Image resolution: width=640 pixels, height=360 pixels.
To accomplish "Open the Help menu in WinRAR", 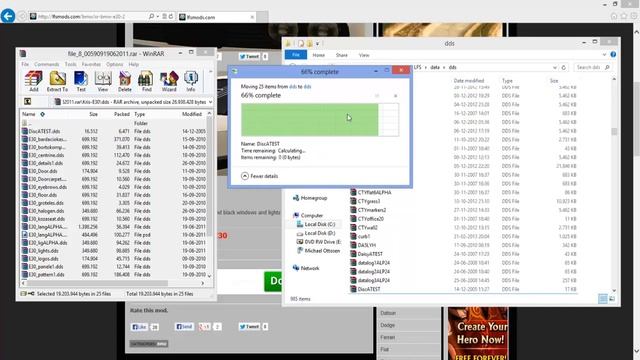I will click(x=133, y=64).
